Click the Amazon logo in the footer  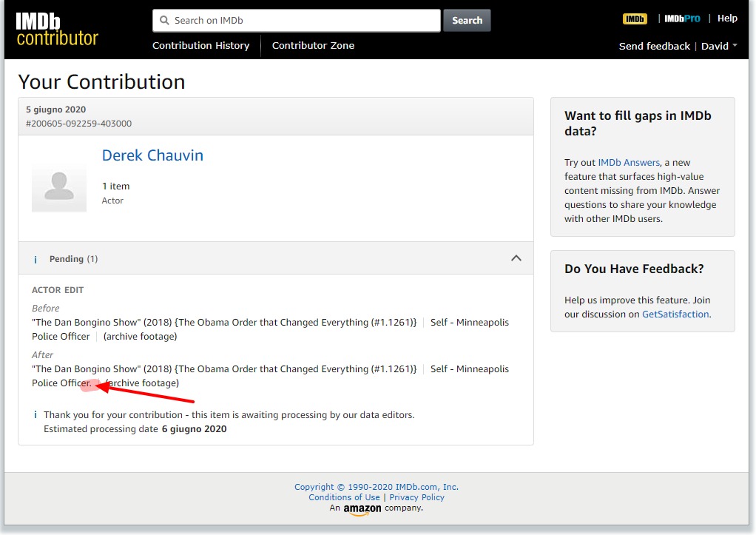point(362,509)
